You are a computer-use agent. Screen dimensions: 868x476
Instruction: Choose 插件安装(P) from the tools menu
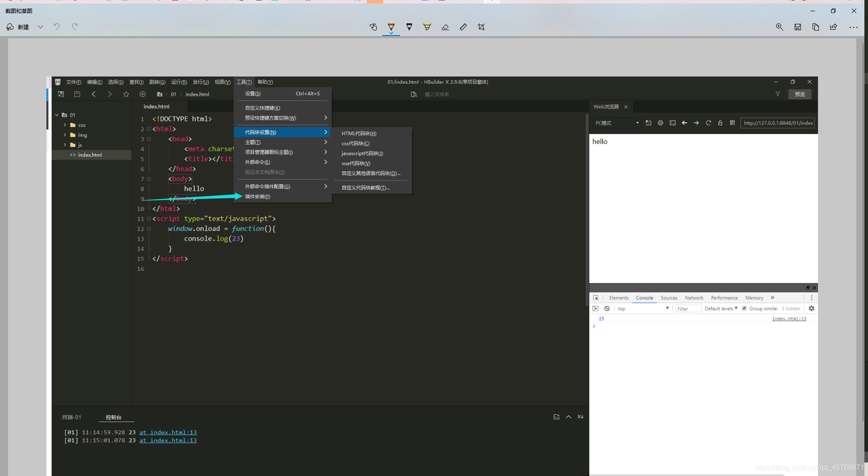click(282, 197)
